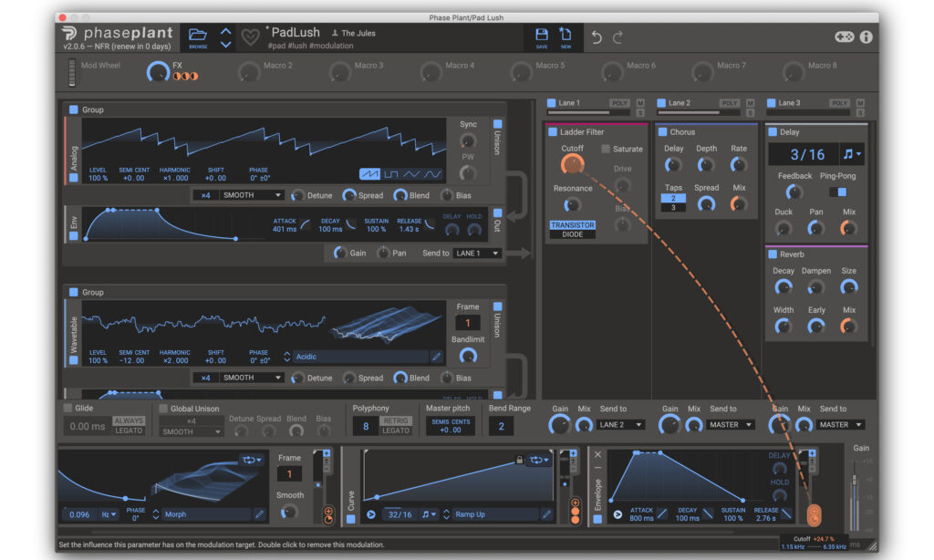Toggle the Delay effect enable box
This screenshot has height=560, width=934.
[773, 131]
